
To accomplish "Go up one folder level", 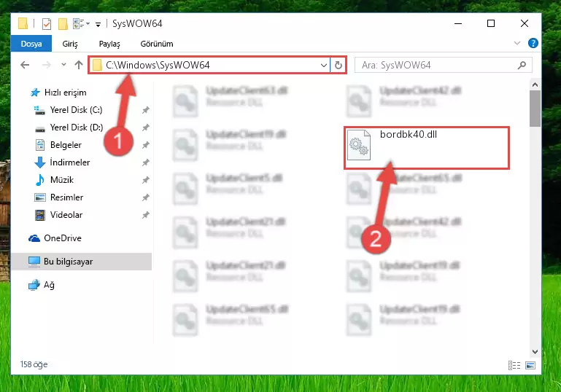I will (79, 65).
